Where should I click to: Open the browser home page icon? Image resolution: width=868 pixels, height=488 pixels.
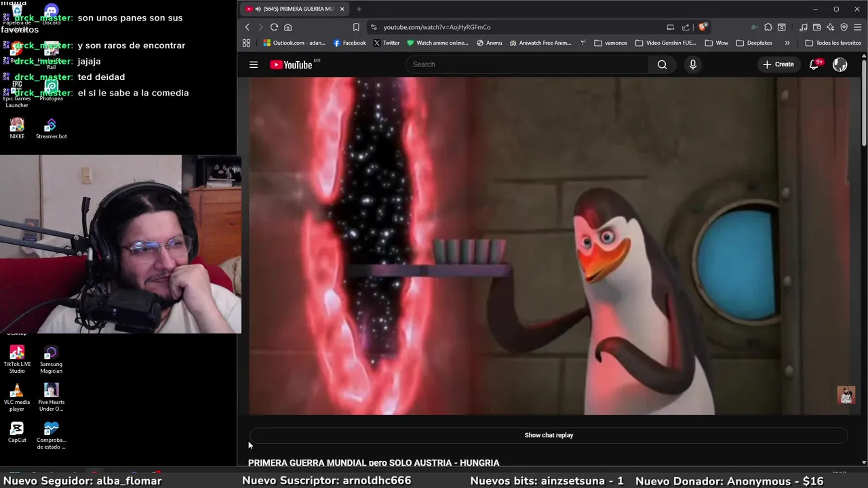tap(288, 27)
